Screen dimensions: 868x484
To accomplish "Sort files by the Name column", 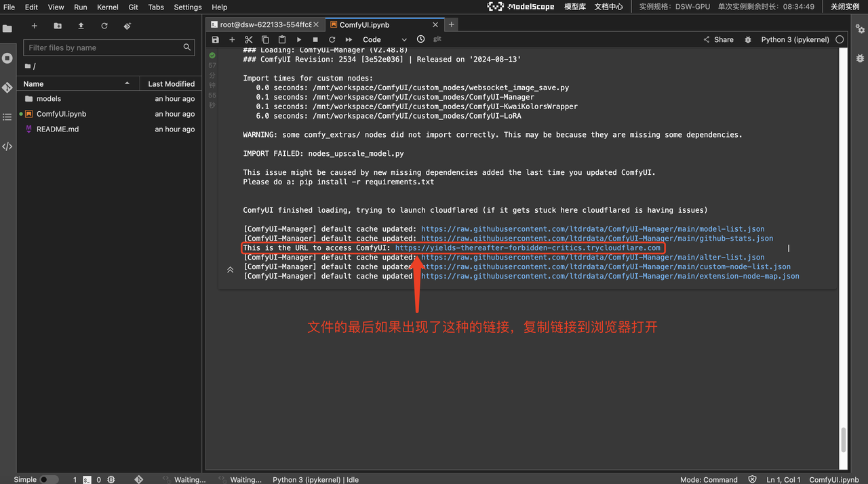I will tap(77, 83).
